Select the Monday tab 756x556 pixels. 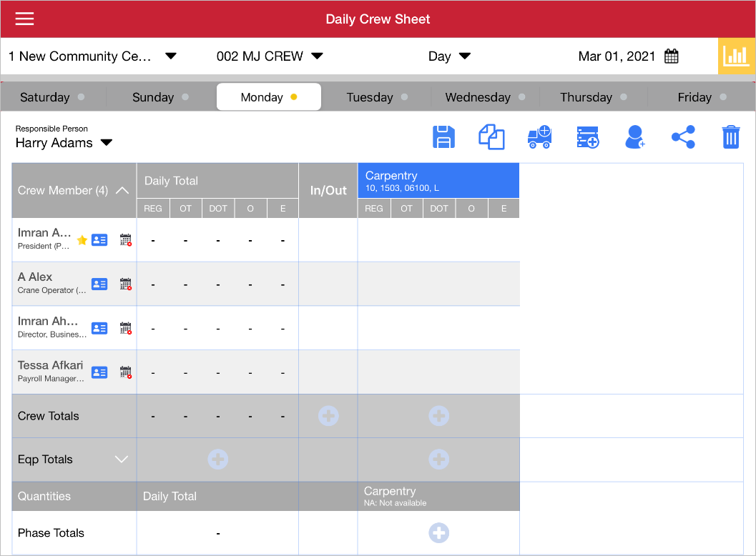tap(268, 97)
